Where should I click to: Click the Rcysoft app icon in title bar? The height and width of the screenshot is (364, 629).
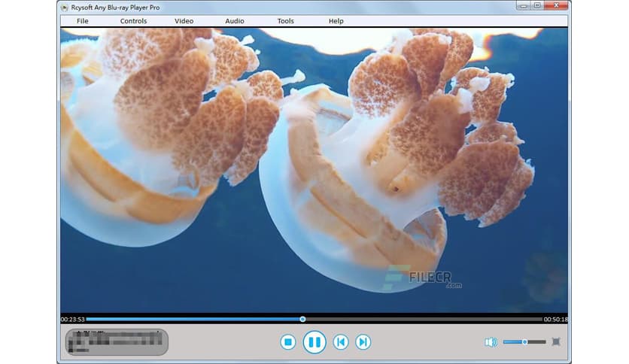[64, 8]
